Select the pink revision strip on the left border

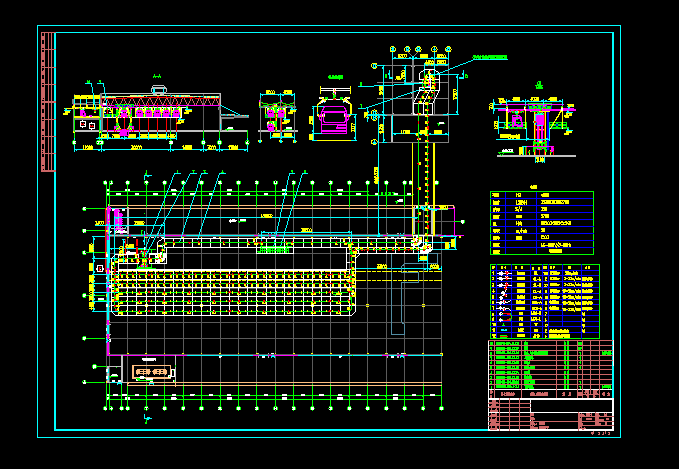pos(48,102)
